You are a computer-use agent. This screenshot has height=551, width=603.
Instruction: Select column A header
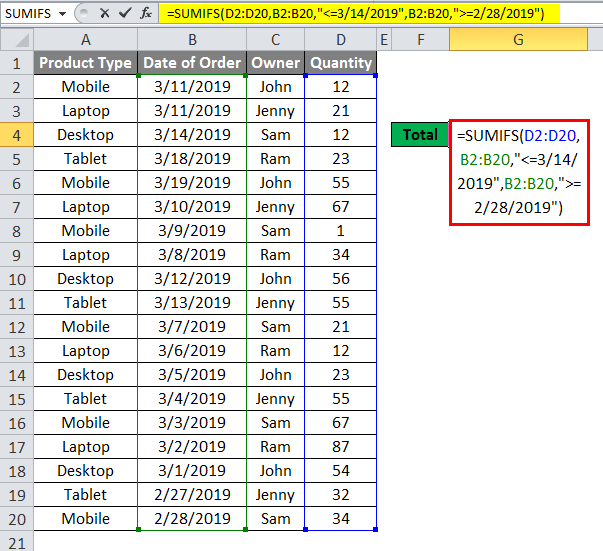(x=86, y=40)
